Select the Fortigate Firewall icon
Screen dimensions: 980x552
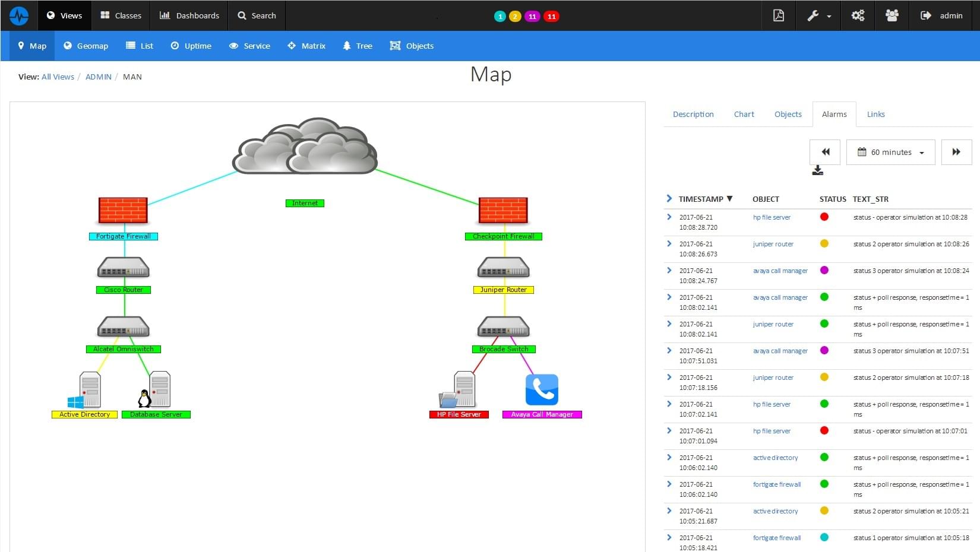(x=123, y=210)
